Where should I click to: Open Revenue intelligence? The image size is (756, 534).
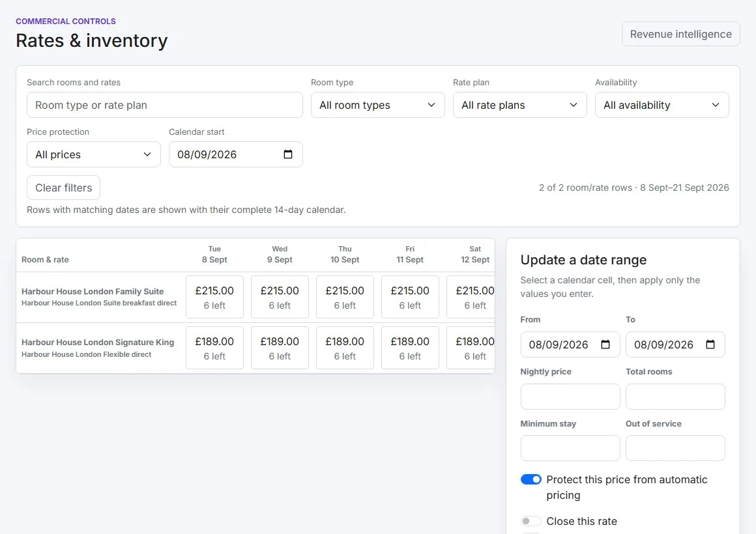pyautogui.click(x=681, y=35)
